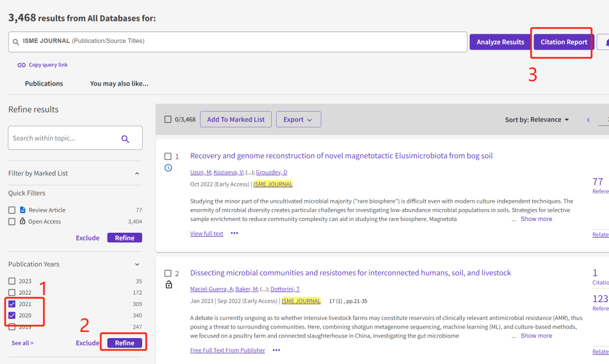Click Add To Marked List button
The image size is (609, 364).
(236, 119)
